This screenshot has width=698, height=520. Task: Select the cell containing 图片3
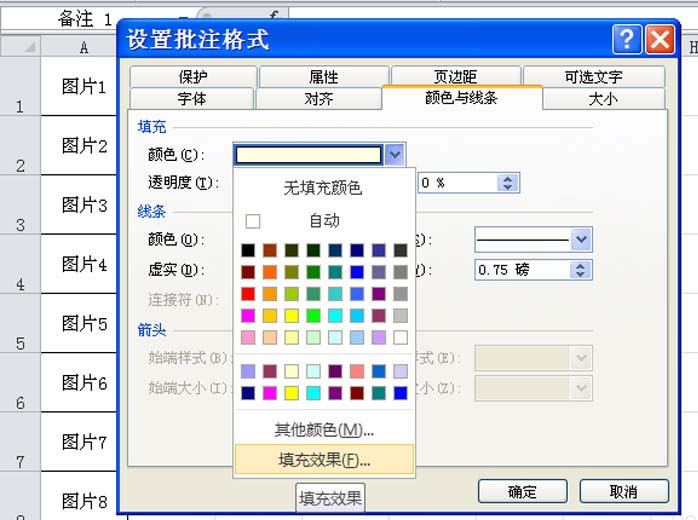coord(84,205)
